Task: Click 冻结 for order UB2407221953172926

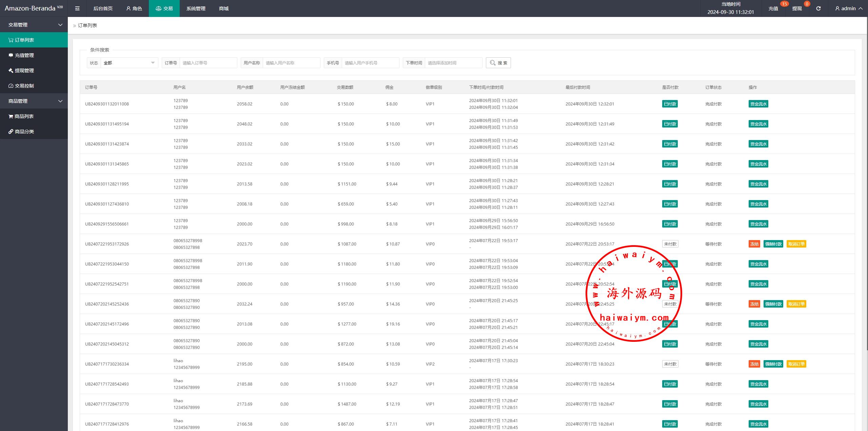Action: 754,244
